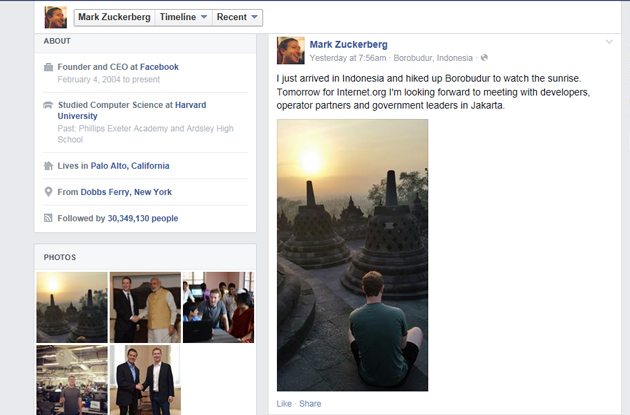The image size is (630, 415).
Task: Open the Borobudur, Indonesia location link
Action: (434, 58)
